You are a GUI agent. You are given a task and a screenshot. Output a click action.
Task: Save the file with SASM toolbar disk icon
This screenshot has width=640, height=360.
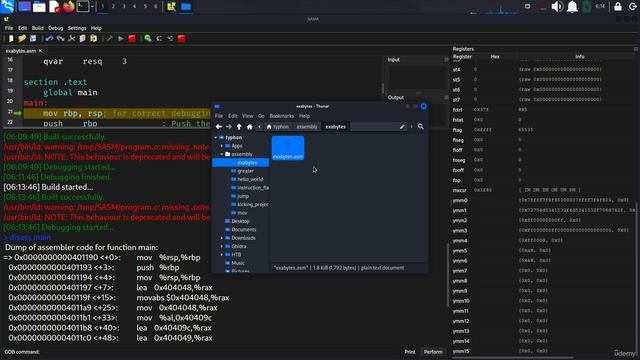[33, 38]
